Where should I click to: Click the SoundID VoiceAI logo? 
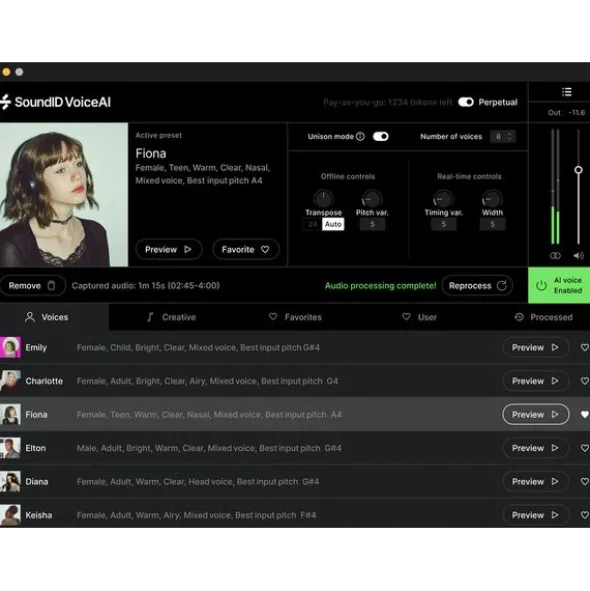[55, 102]
